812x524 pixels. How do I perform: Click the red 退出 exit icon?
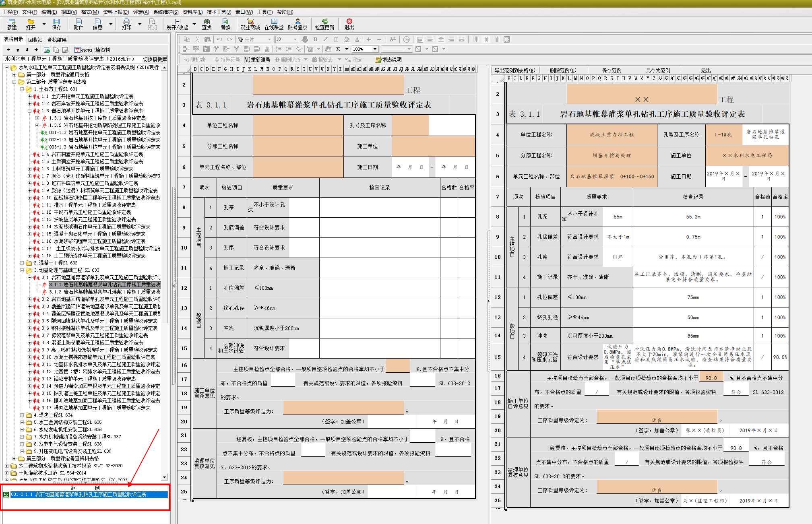click(349, 24)
